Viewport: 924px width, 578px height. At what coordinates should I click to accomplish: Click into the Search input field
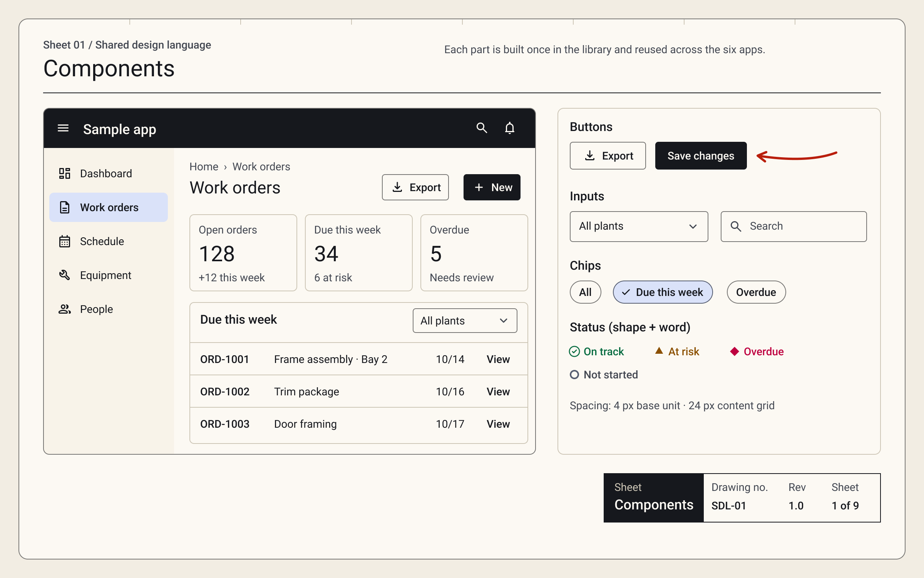pos(793,226)
